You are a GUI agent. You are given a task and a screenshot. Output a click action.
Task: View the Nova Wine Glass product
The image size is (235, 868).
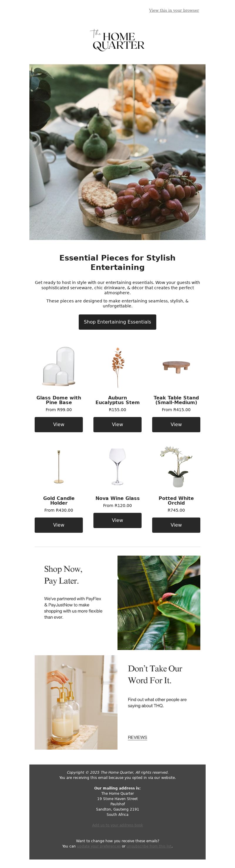click(x=117, y=520)
